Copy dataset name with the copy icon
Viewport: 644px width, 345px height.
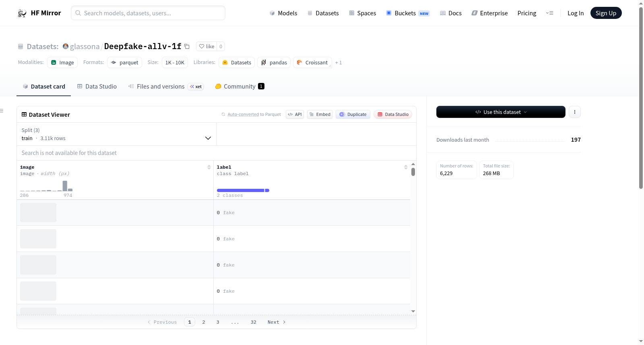[187, 46]
